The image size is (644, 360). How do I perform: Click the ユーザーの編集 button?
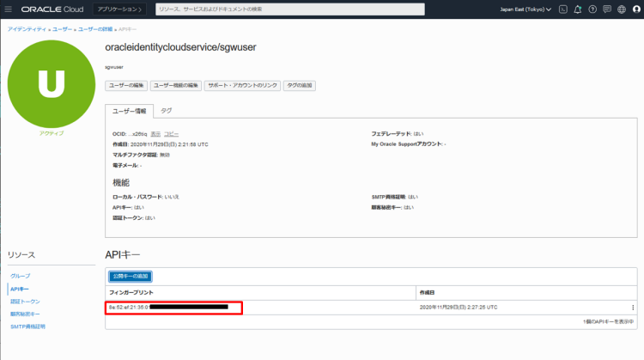[x=126, y=85]
